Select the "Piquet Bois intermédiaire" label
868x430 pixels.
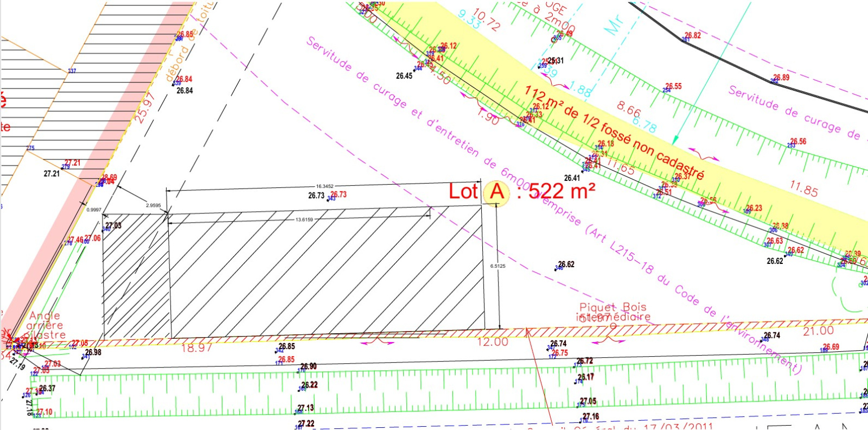point(613,312)
